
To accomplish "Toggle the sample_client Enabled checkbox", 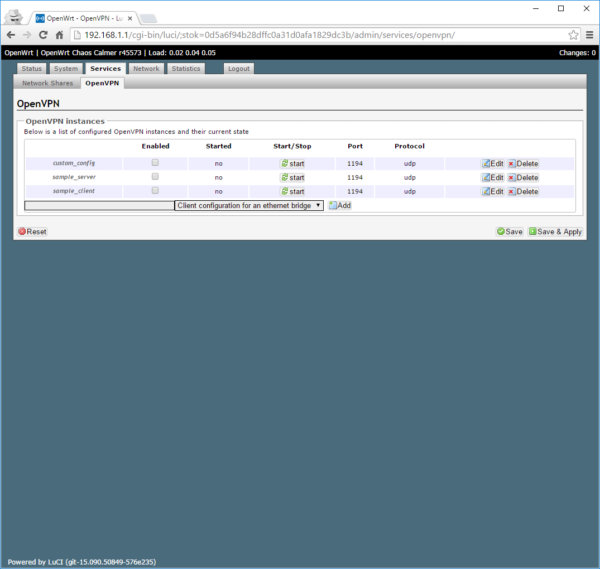I will pos(155,190).
